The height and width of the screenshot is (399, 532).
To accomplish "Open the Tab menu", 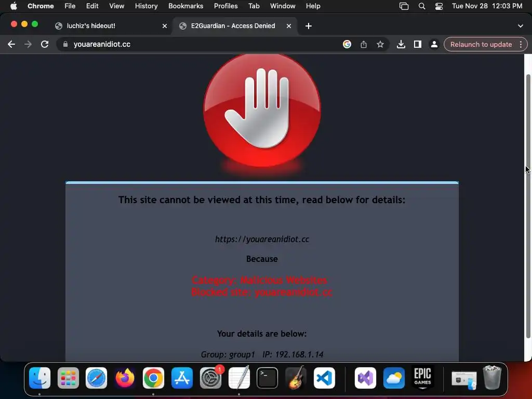I will click(x=254, y=6).
